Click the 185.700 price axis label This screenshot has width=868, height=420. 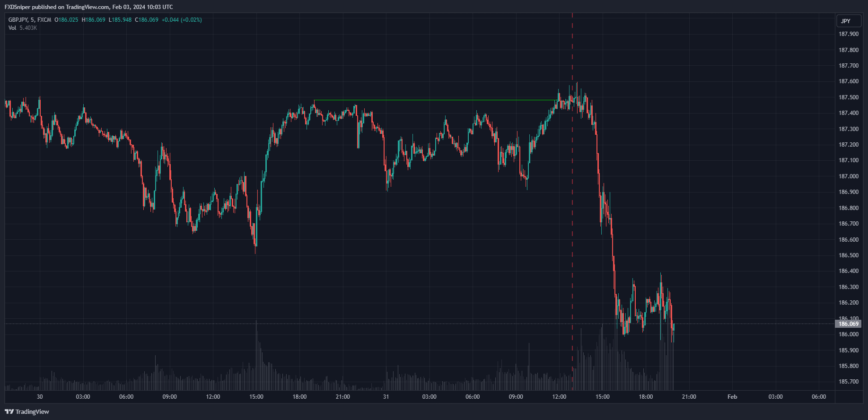[x=848, y=382]
